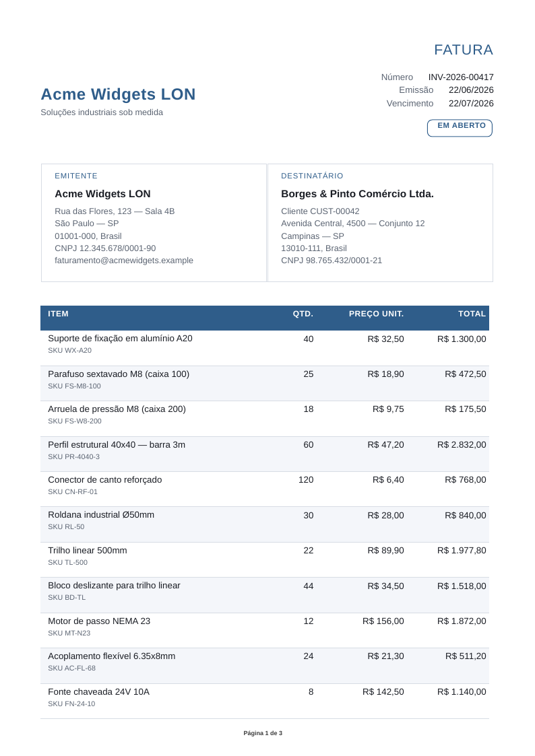Image resolution: width=535 pixels, height=756 pixels.
Task: Click the unit price R$ 156,00
Action: click(x=383, y=621)
